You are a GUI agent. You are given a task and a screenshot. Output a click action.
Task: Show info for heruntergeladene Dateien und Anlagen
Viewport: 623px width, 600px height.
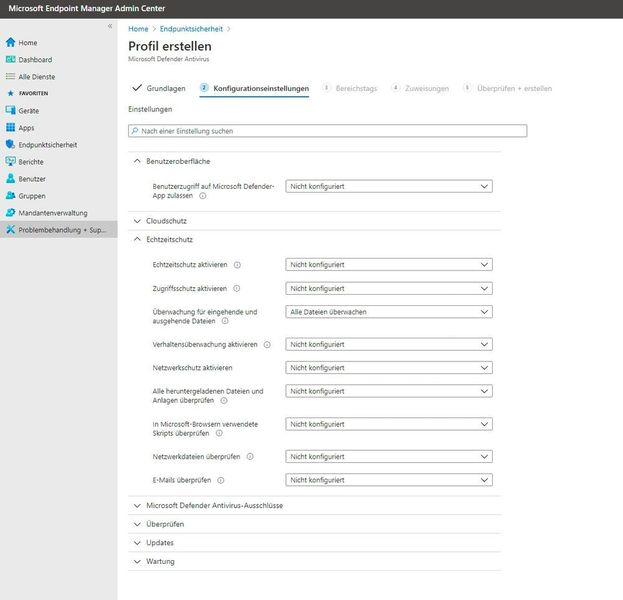tap(224, 401)
